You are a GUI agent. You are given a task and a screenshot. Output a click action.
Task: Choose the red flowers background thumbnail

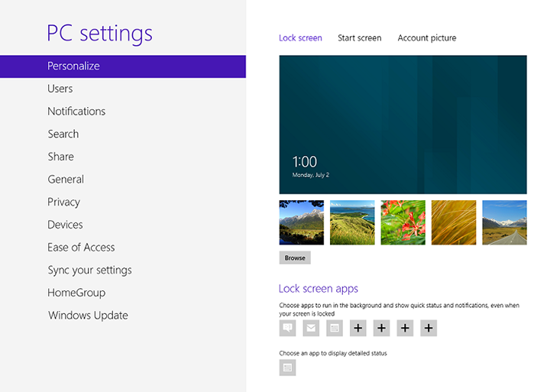click(403, 222)
